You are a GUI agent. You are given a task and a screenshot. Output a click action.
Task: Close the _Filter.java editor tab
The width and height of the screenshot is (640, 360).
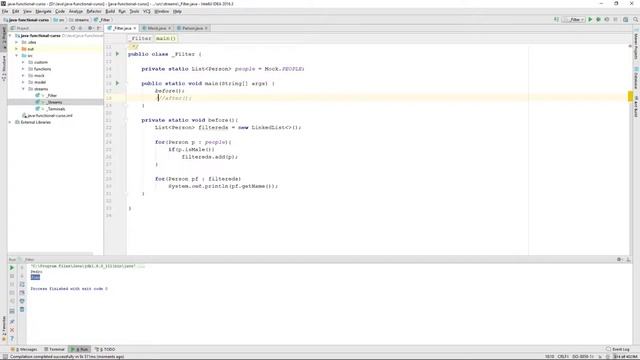tap(135, 28)
